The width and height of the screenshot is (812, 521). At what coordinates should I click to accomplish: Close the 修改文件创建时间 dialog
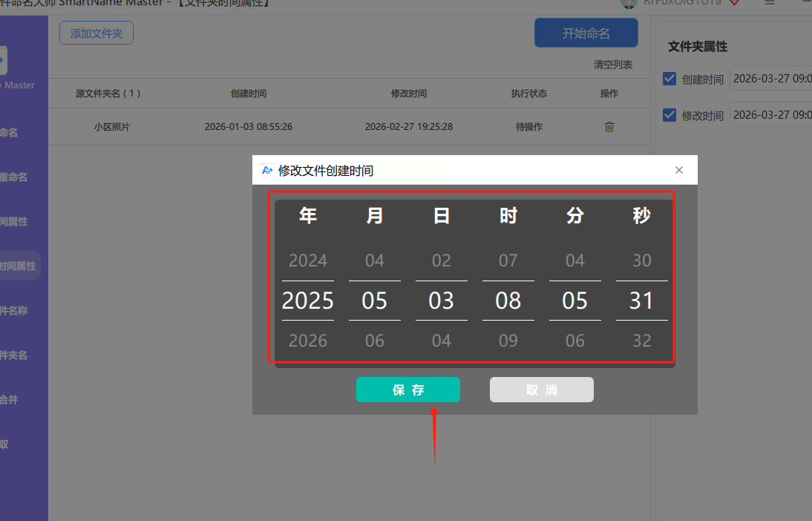tap(679, 170)
